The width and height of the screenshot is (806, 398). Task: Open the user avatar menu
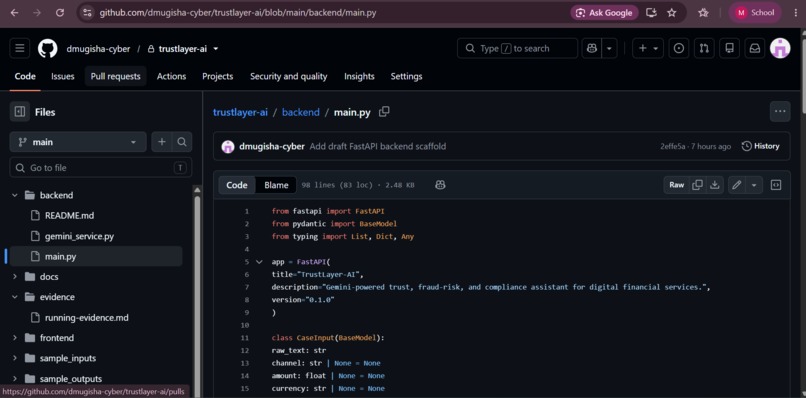[x=780, y=48]
